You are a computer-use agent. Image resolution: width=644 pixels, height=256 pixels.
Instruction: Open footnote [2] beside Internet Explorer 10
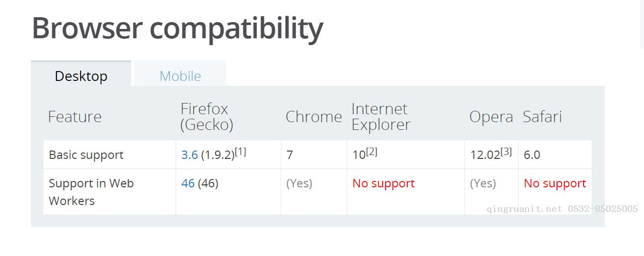(x=371, y=152)
